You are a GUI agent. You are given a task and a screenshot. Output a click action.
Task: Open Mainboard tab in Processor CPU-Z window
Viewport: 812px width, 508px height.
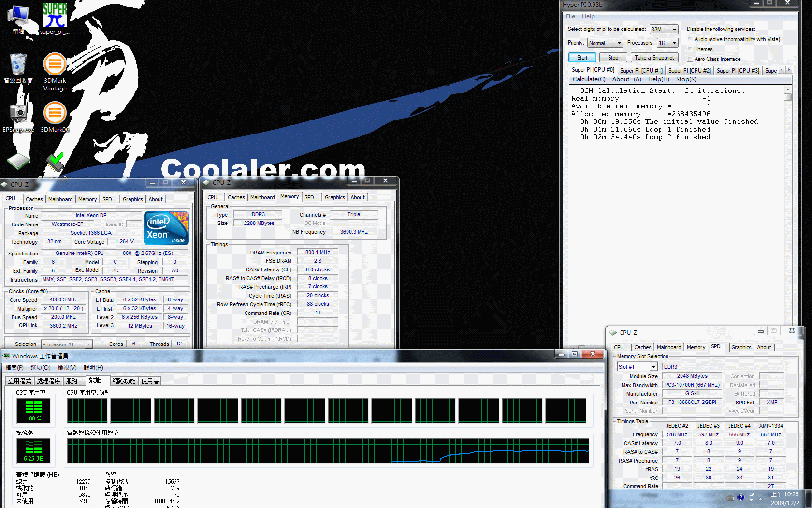tap(60, 199)
